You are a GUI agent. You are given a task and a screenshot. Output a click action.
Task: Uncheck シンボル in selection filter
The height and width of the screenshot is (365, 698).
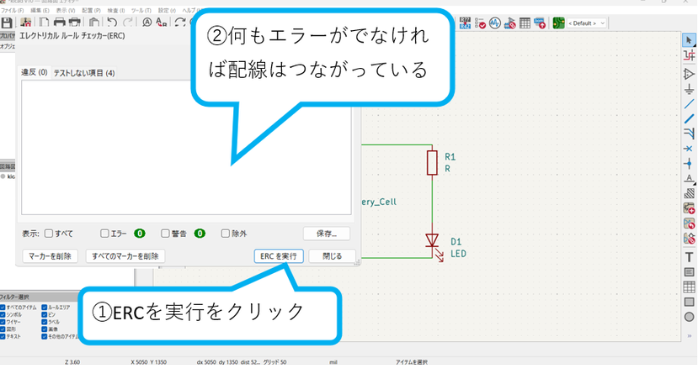click(x=3, y=314)
